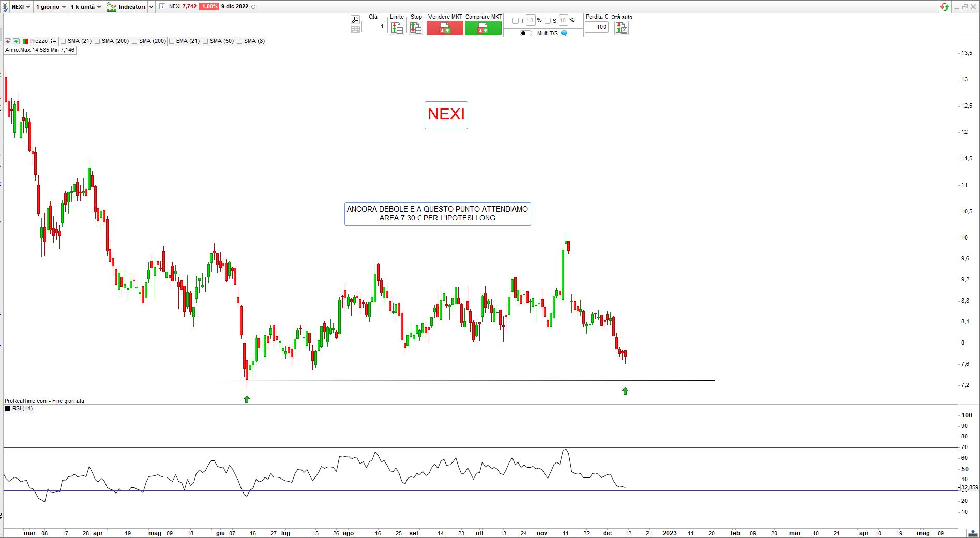Click the 13,5 price axis label
Image resolution: width=980 pixels, height=538 pixels.
click(x=967, y=53)
